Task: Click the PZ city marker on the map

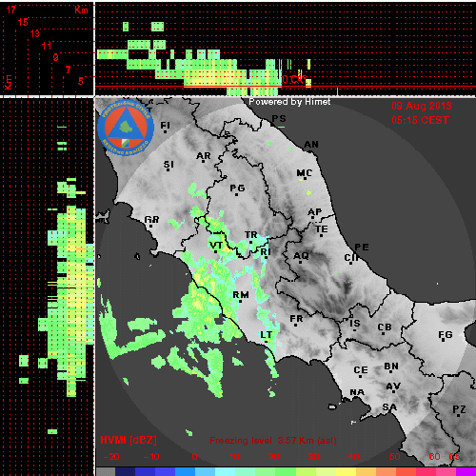Action: 459,410
